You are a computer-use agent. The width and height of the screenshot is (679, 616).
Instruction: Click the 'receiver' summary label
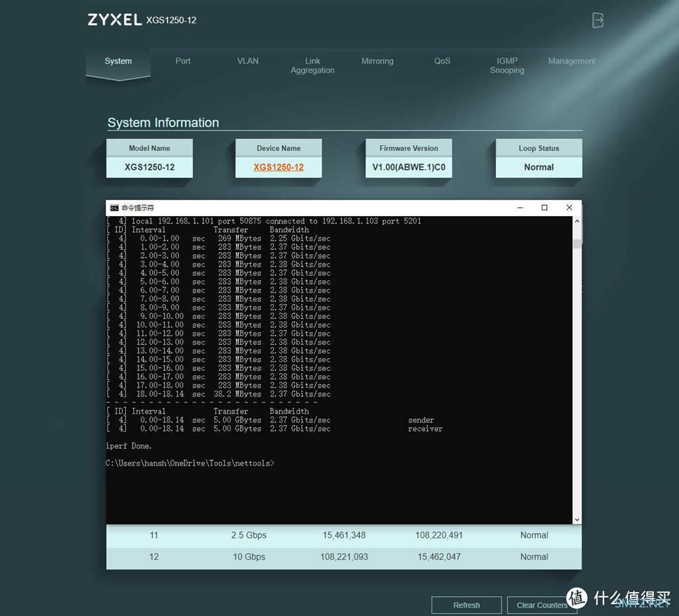click(x=425, y=428)
